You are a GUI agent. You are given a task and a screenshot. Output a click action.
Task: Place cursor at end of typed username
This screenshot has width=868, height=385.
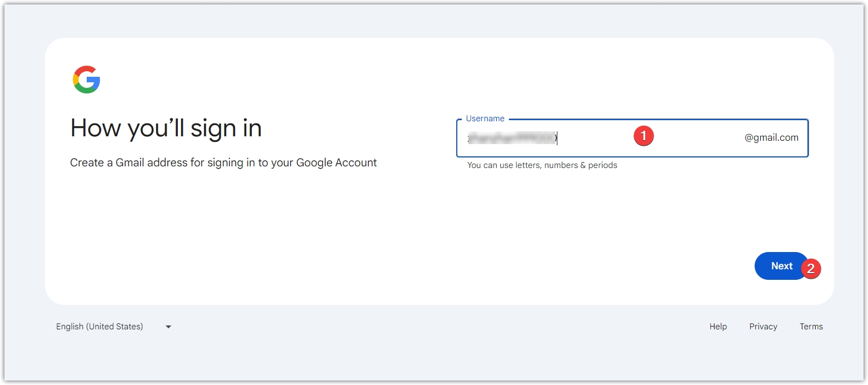[558, 138]
